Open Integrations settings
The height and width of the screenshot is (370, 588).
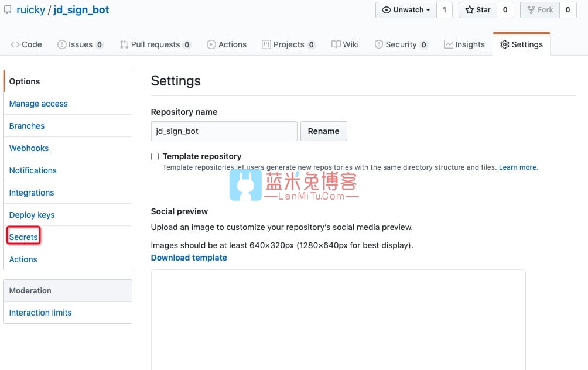click(x=67, y=193)
